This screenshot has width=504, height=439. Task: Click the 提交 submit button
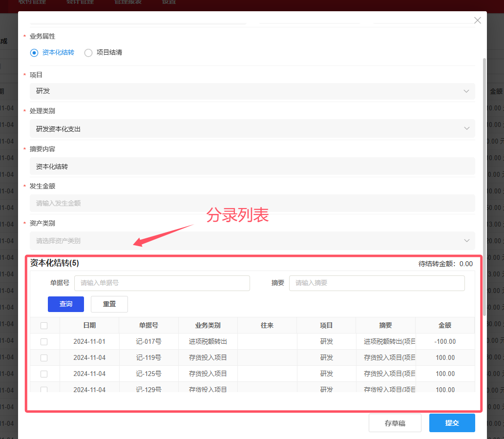(x=452, y=423)
